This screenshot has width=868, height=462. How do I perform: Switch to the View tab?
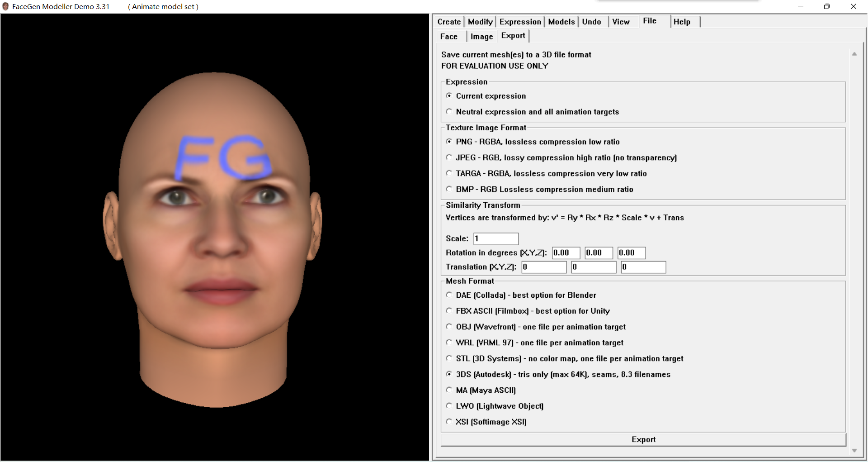621,22
